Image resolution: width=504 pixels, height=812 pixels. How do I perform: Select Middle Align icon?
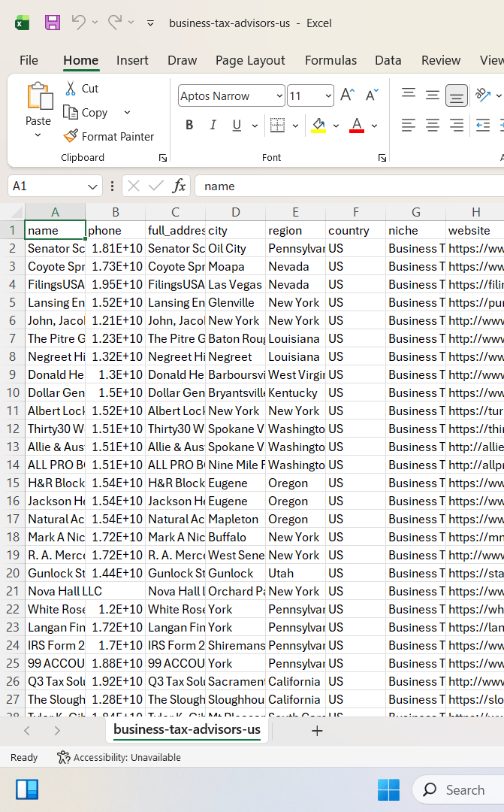433,95
